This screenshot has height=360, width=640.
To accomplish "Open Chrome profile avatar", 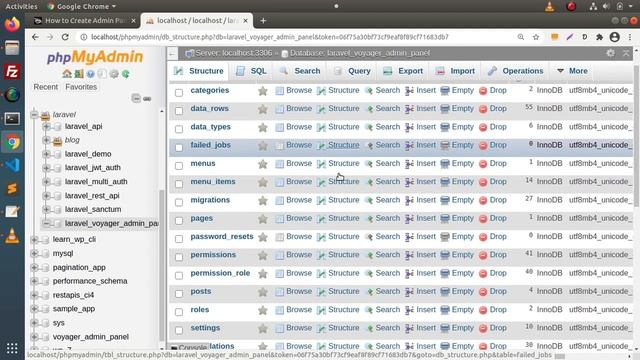I will coord(614,37).
